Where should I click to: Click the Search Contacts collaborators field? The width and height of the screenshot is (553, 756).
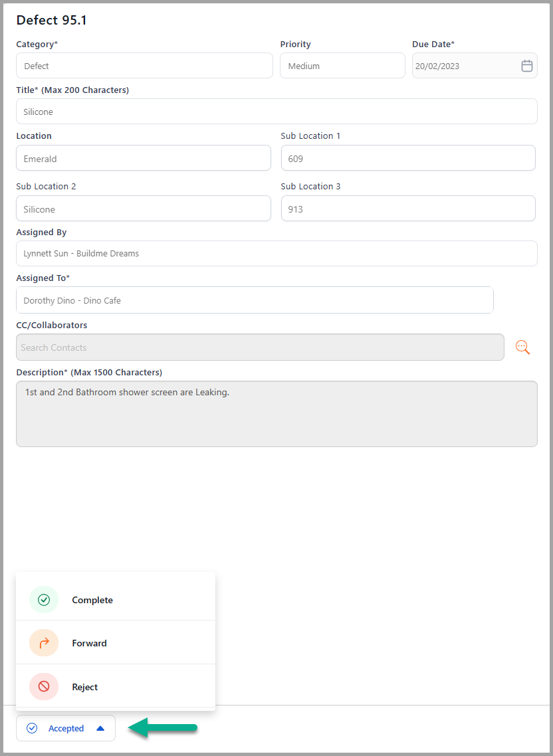tap(260, 347)
